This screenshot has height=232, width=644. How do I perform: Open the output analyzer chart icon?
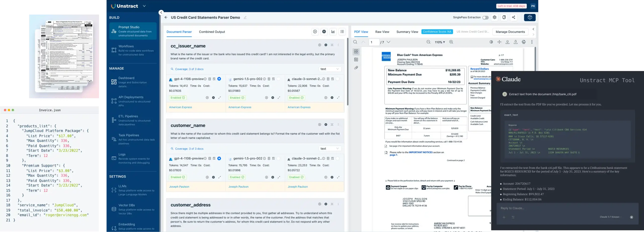tap(333, 32)
